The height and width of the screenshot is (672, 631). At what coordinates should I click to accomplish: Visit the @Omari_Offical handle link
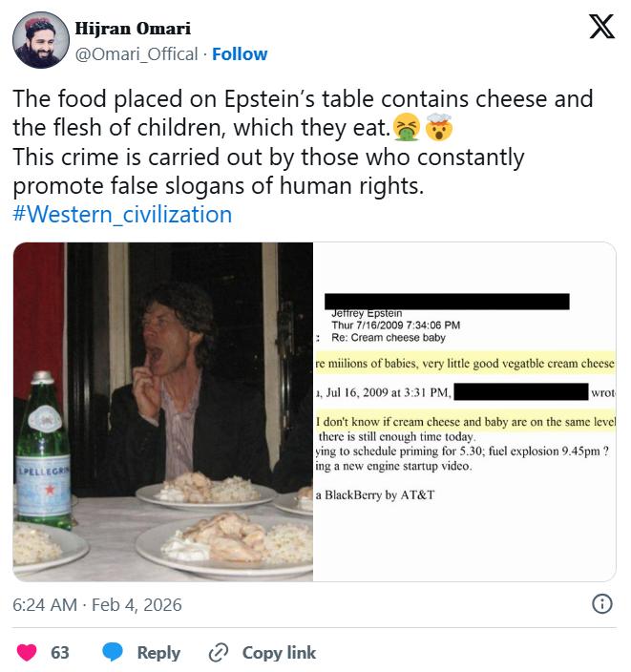tap(137, 53)
